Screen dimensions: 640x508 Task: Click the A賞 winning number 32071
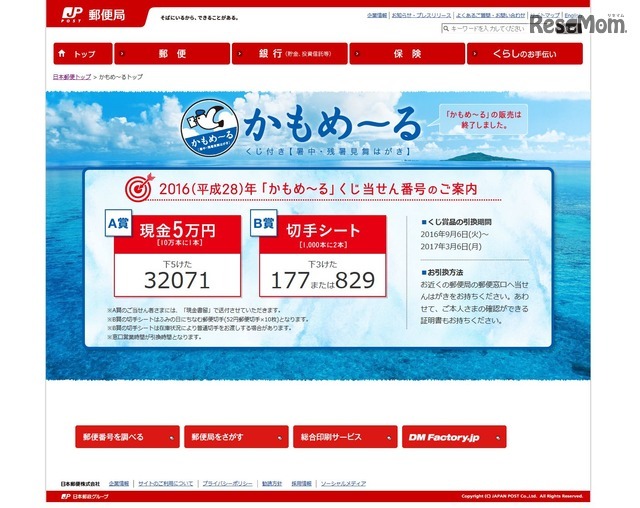177,280
